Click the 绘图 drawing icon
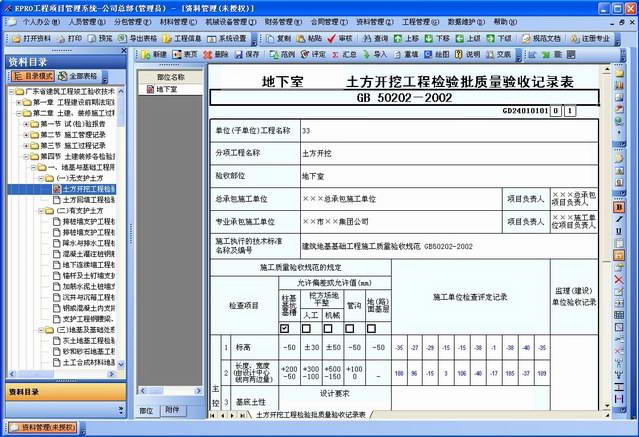The width and height of the screenshot is (639, 437). coord(428,55)
